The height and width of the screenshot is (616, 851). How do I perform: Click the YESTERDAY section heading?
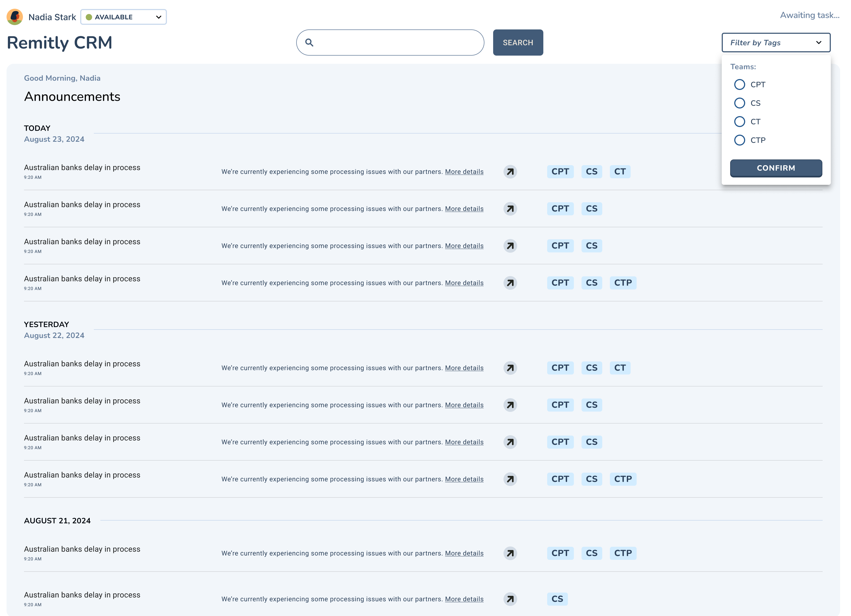[47, 325]
